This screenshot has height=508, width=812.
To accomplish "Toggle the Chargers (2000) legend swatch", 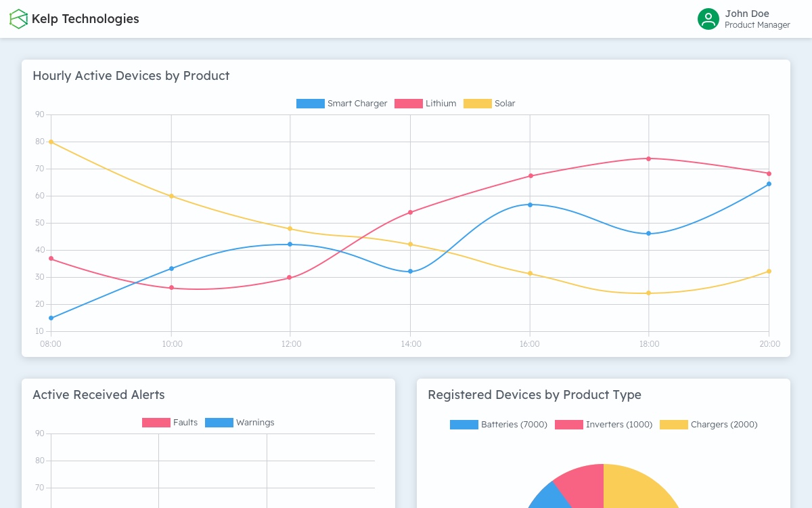I will (x=674, y=425).
